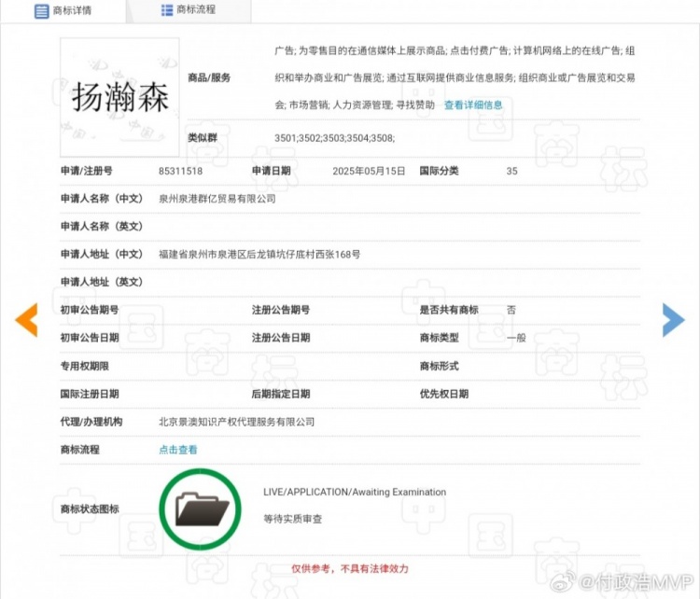
Task: Click the 点击查看 trademark flow link
Action: [x=178, y=450]
